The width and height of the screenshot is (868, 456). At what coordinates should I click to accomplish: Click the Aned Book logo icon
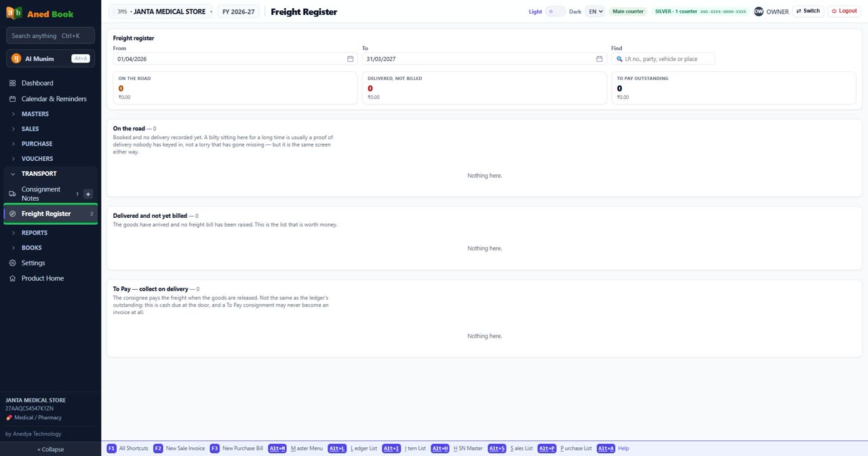click(x=14, y=13)
